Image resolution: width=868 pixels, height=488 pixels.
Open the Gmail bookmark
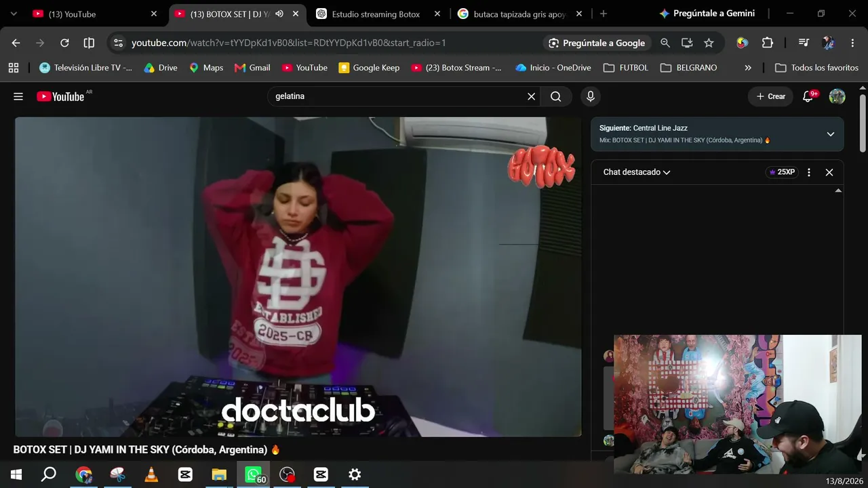click(252, 68)
